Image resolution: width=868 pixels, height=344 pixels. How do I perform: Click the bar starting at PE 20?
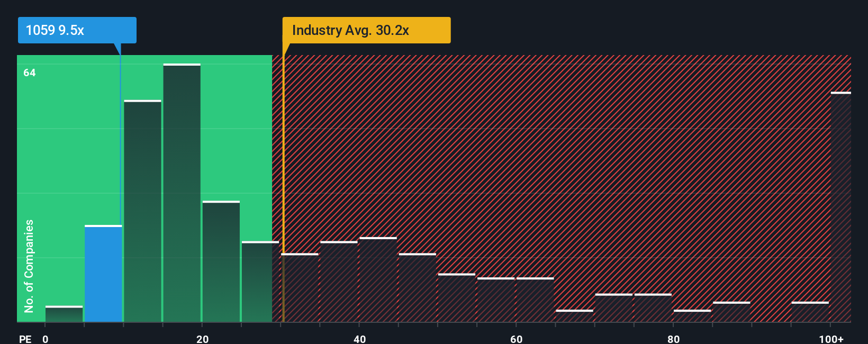point(221,261)
